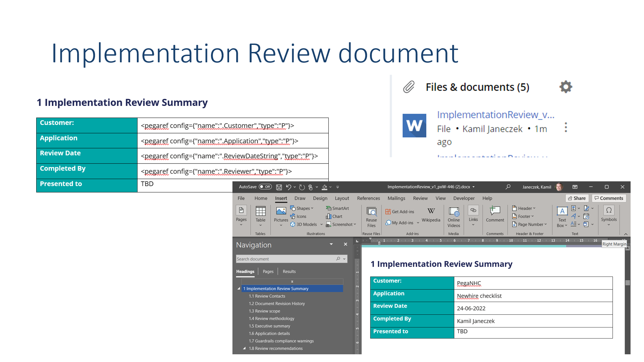644x362 pixels.
Task: Toggle the AutoSave switch
Action: point(265,187)
